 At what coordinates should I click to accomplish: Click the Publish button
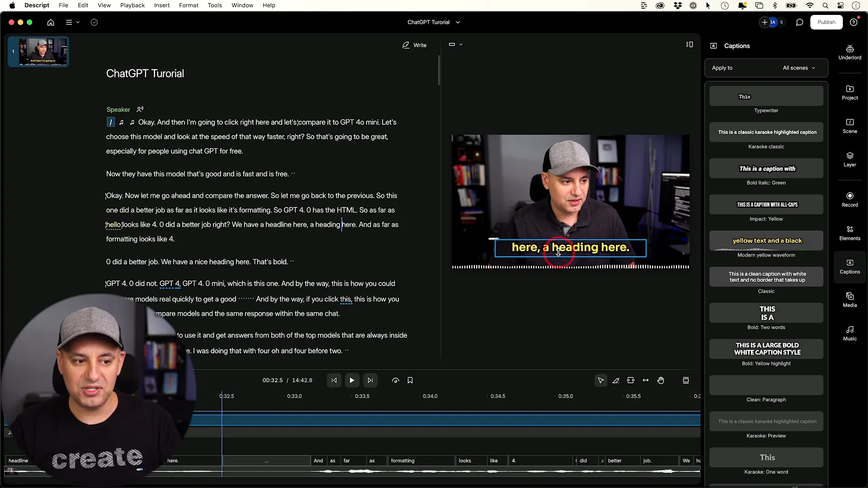[x=826, y=22]
